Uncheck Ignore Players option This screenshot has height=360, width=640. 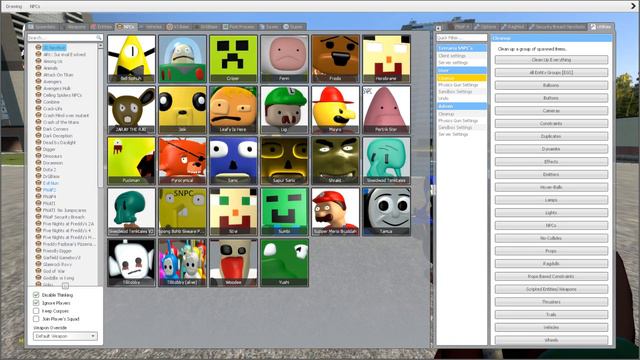pyautogui.click(x=36, y=303)
